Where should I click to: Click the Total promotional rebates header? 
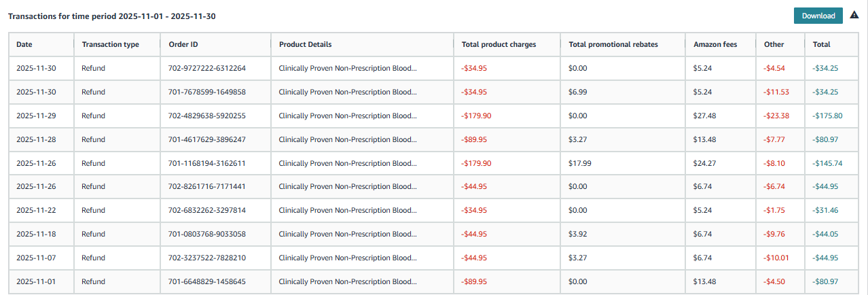pyautogui.click(x=613, y=44)
